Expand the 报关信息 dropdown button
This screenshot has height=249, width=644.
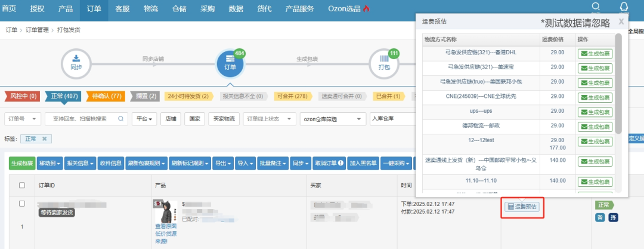80,163
